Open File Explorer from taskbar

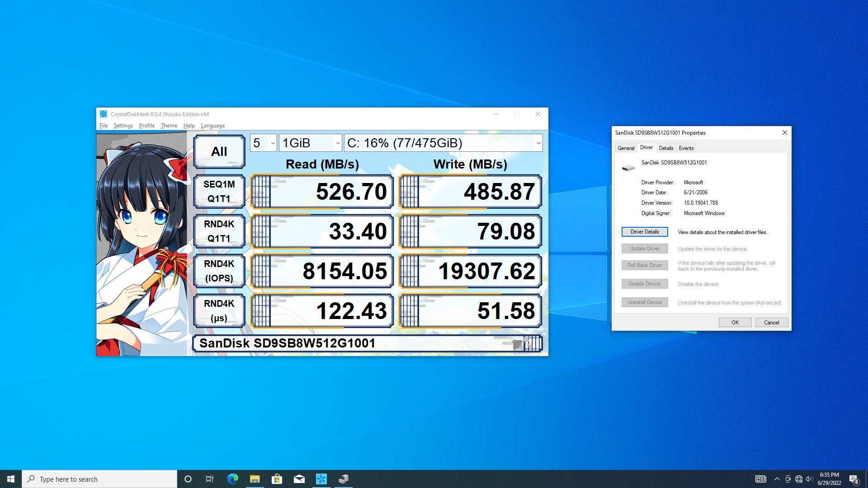pyautogui.click(x=255, y=479)
